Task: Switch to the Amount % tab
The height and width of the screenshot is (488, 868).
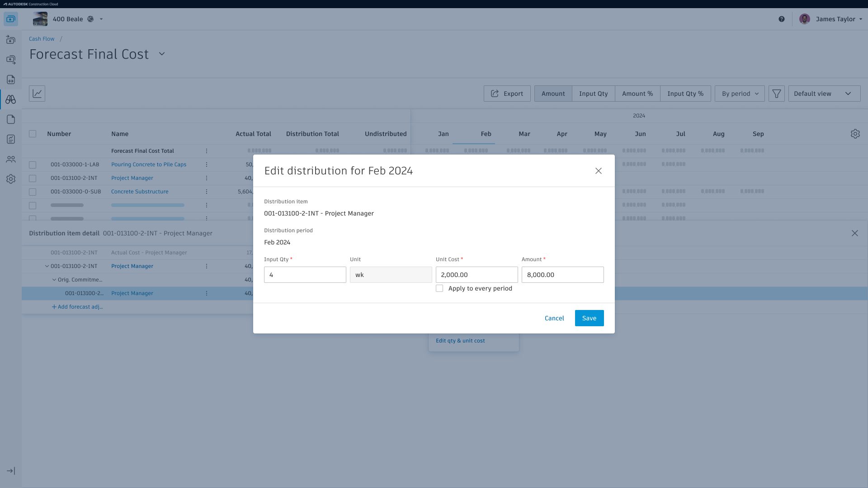Action: pyautogui.click(x=637, y=94)
